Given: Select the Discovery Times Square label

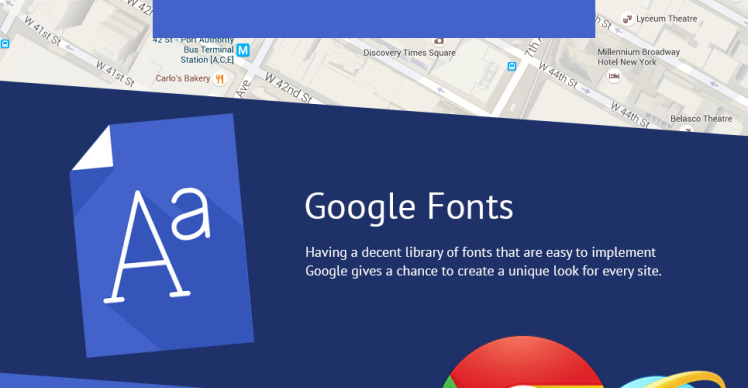Looking at the screenshot, I should (409, 53).
